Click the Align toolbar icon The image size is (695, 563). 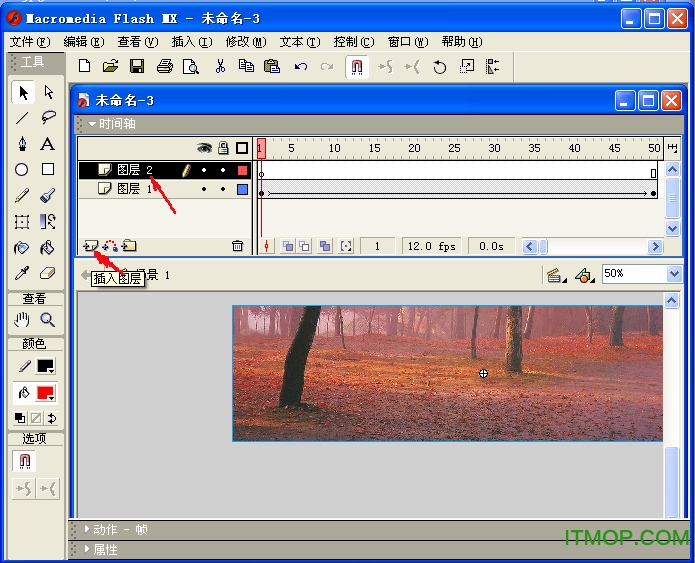click(492, 66)
